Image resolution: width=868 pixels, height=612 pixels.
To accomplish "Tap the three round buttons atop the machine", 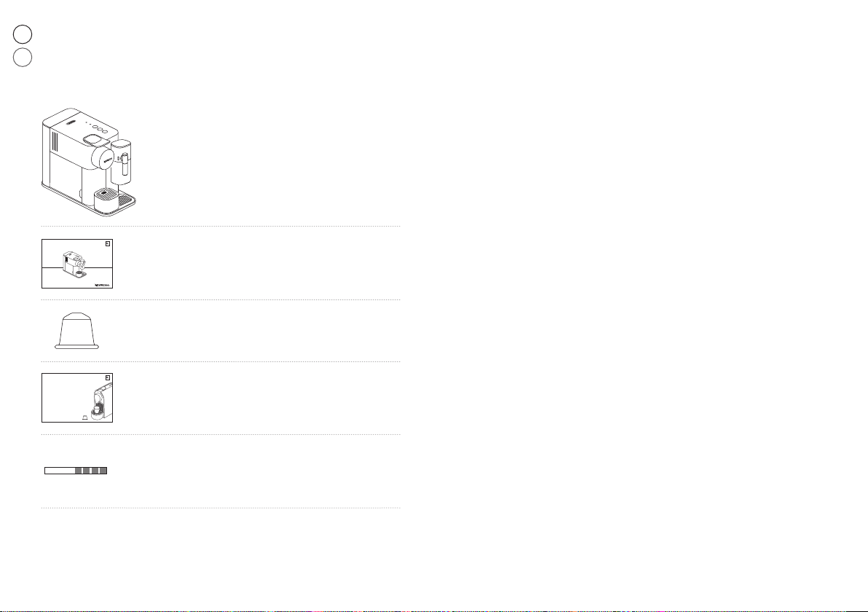I will pos(100,128).
